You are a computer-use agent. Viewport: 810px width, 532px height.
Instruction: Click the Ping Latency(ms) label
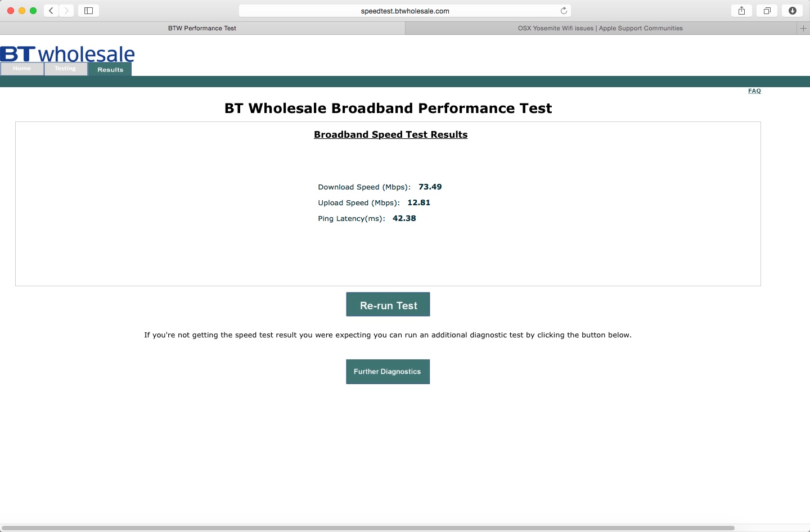click(x=352, y=219)
